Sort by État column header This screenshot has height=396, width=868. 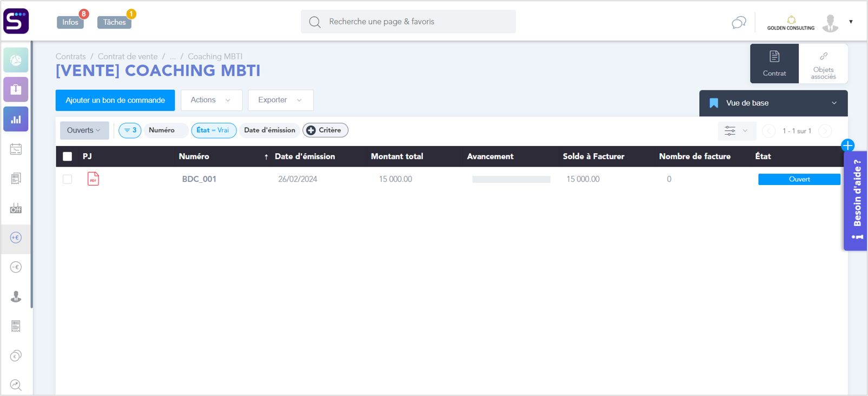[x=763, y=156]
